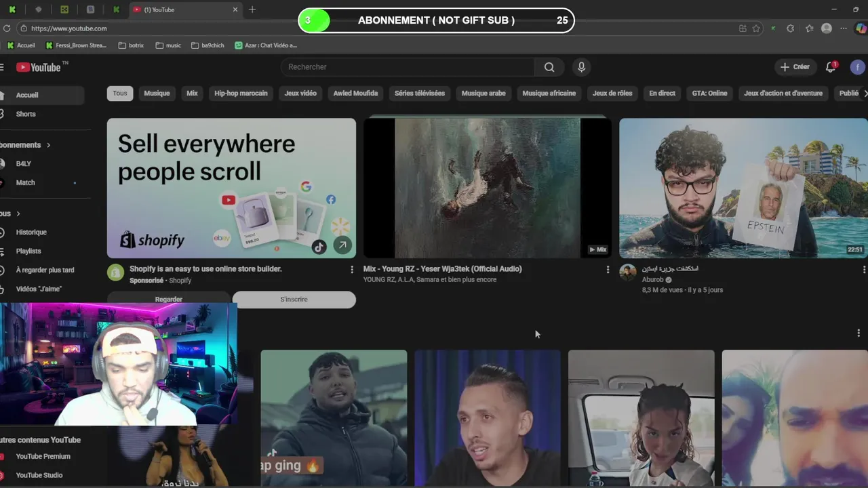
Task: Expand the Abonnements section
Action: [x=25, y=145]
